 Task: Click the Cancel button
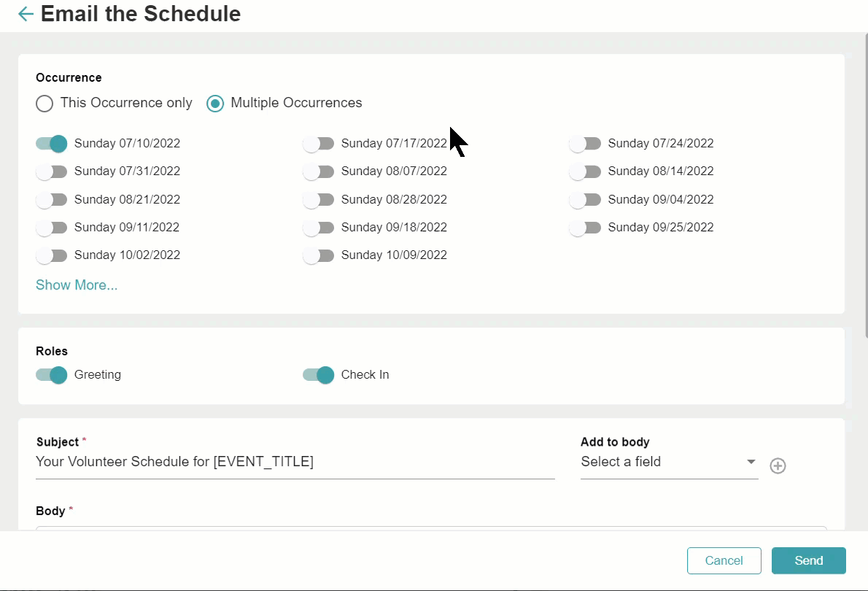724,560
